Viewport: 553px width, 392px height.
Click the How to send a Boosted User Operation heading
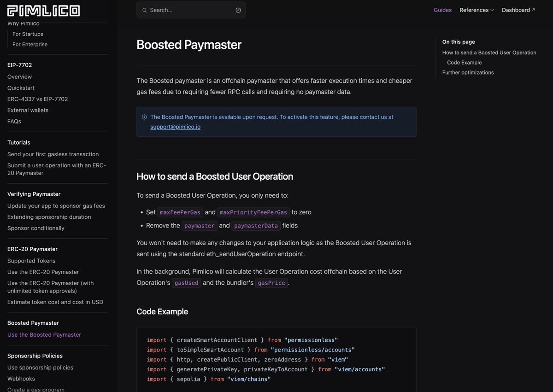pos(215,176)
